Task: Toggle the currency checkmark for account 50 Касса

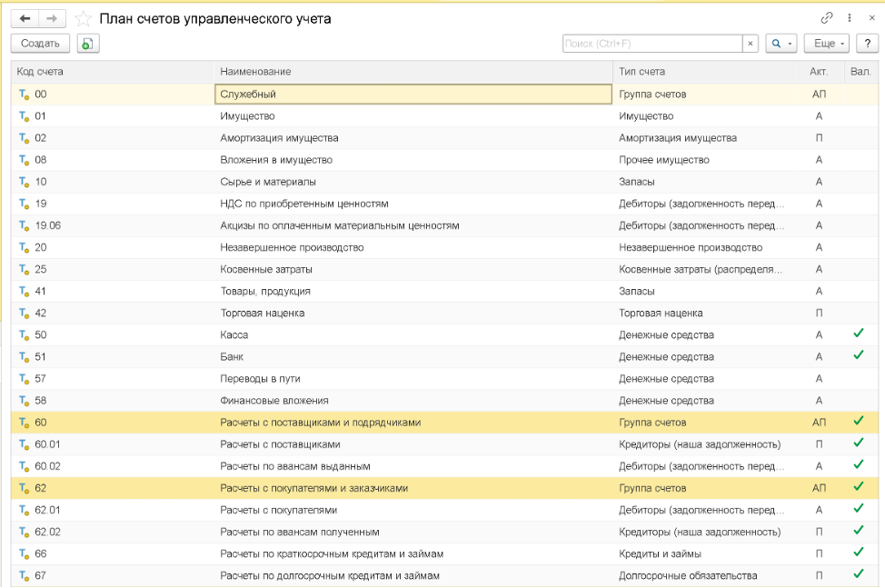Action: pos(859,334)
